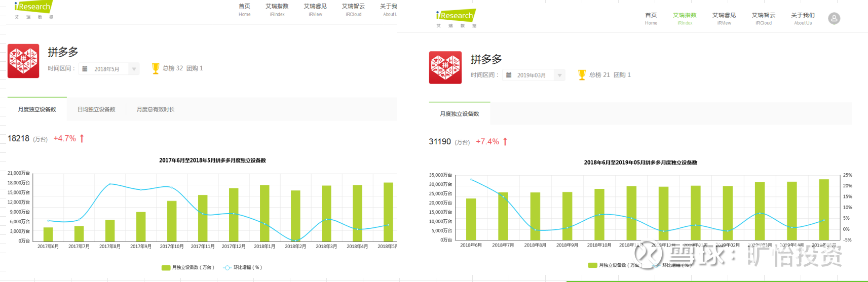Click the 2018年10月 bar in right chart
Screen dimensions: 868x282
(x=599, y=215)
